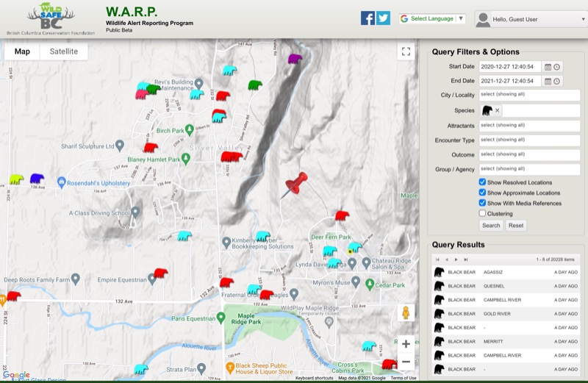588x383 pixels.
Task: Open Start Date calendar picker
Action: point(548,67)
